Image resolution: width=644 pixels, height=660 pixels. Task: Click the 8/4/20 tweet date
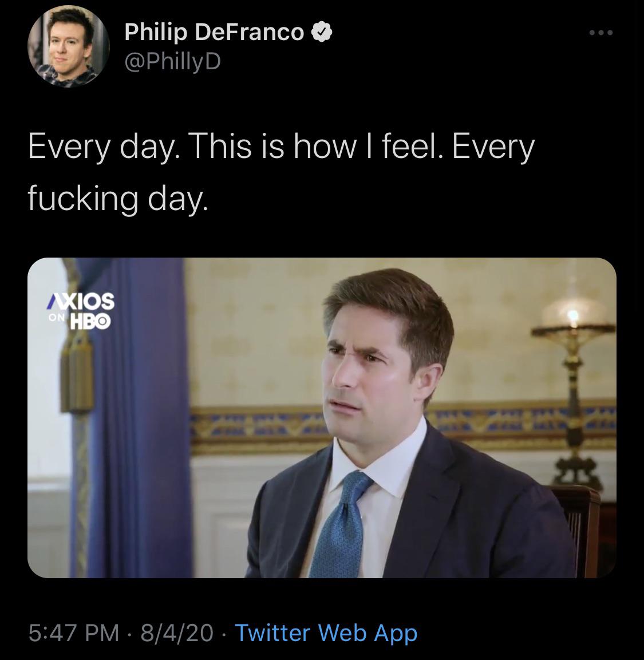pyautogui.click(x=176, y=633)
